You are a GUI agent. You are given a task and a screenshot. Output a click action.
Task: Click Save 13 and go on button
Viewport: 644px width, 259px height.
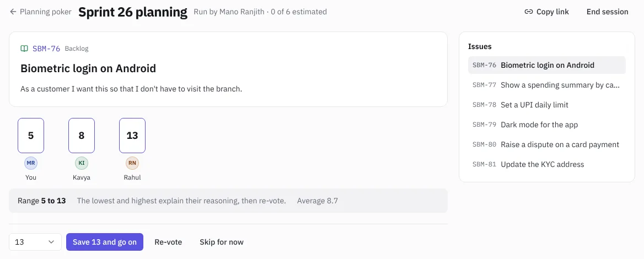click(x=105, y=242)
